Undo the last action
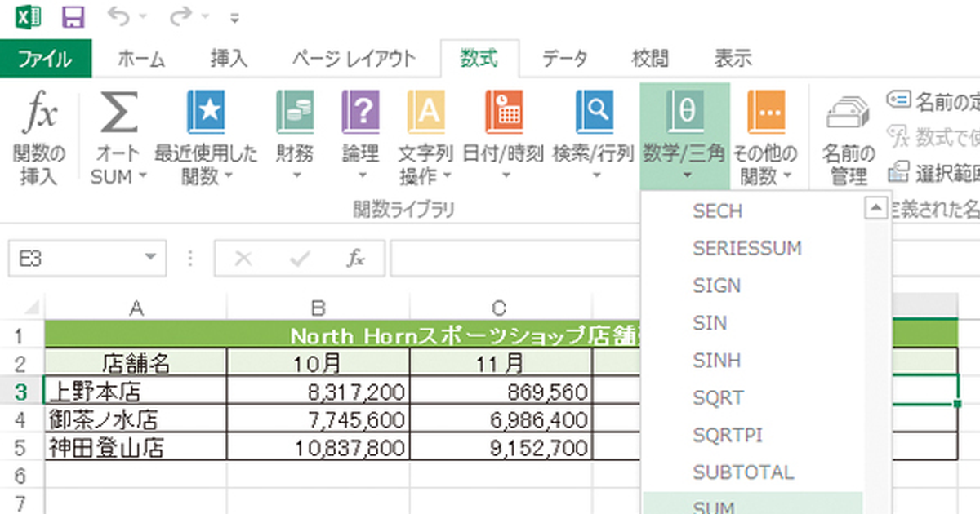 point(119,17)
